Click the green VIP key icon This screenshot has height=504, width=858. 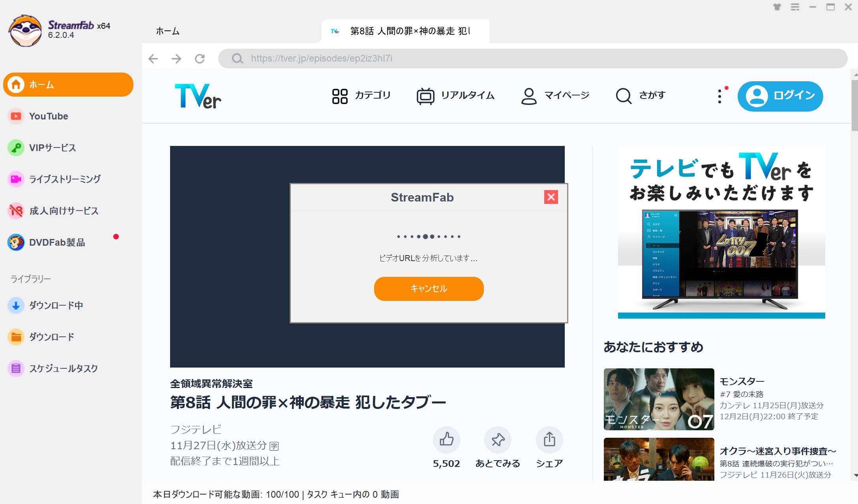[x=16, y=148]
